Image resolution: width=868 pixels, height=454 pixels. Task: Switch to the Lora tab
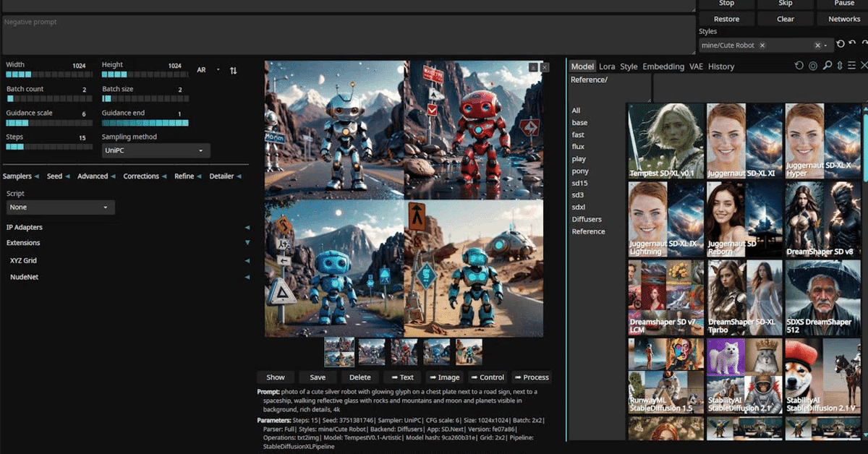point(607,67)
